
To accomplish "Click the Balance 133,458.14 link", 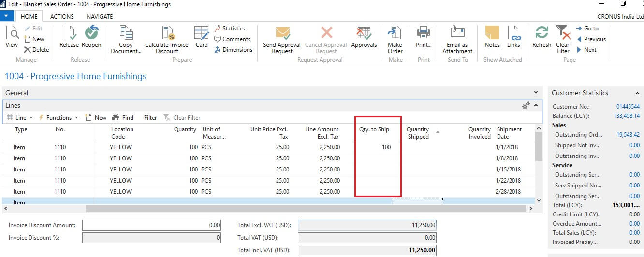I will (626, 116).
